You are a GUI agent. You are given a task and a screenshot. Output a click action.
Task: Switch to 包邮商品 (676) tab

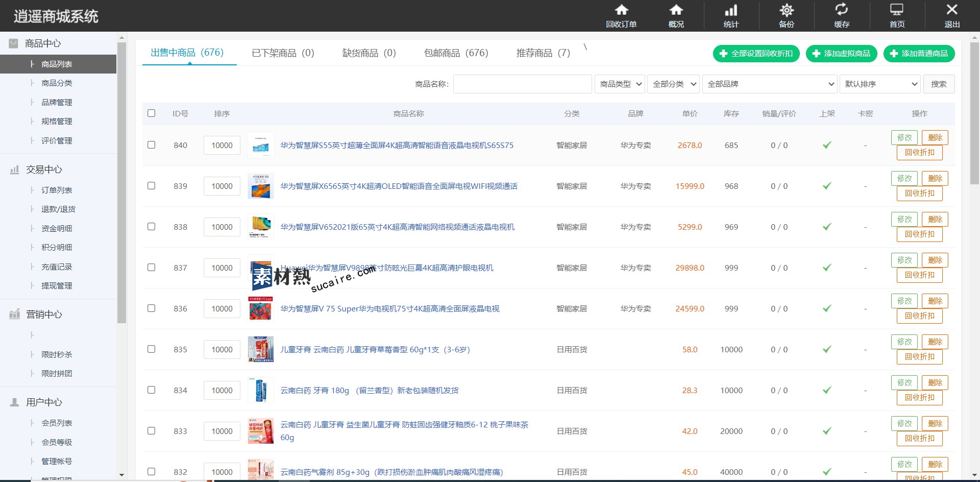[456, 53]
